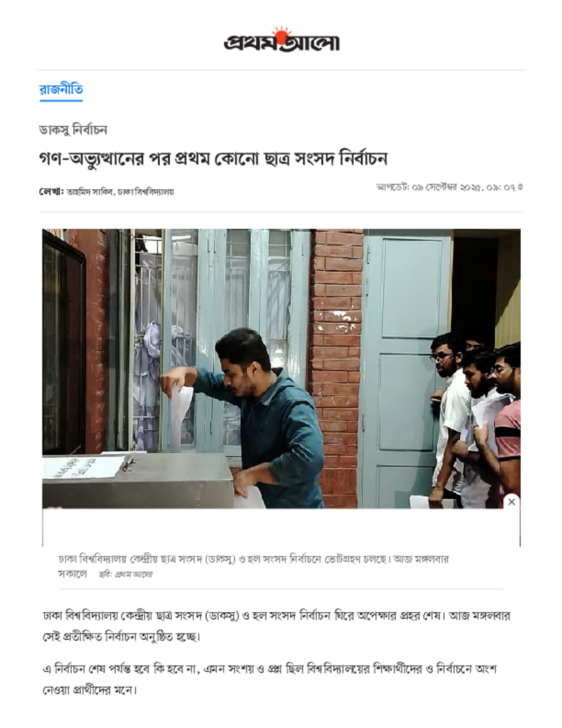Click the blue underline beneath রাজনীতি

click(61, 100)
